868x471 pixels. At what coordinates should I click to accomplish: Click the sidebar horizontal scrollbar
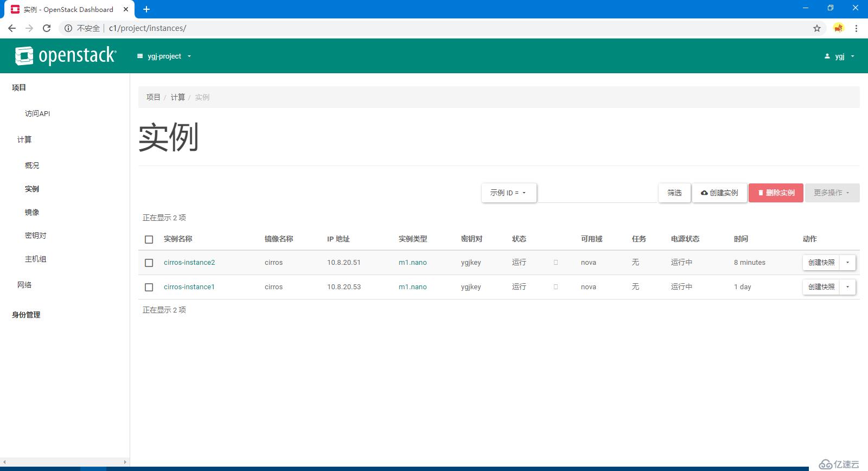(65, 462)
